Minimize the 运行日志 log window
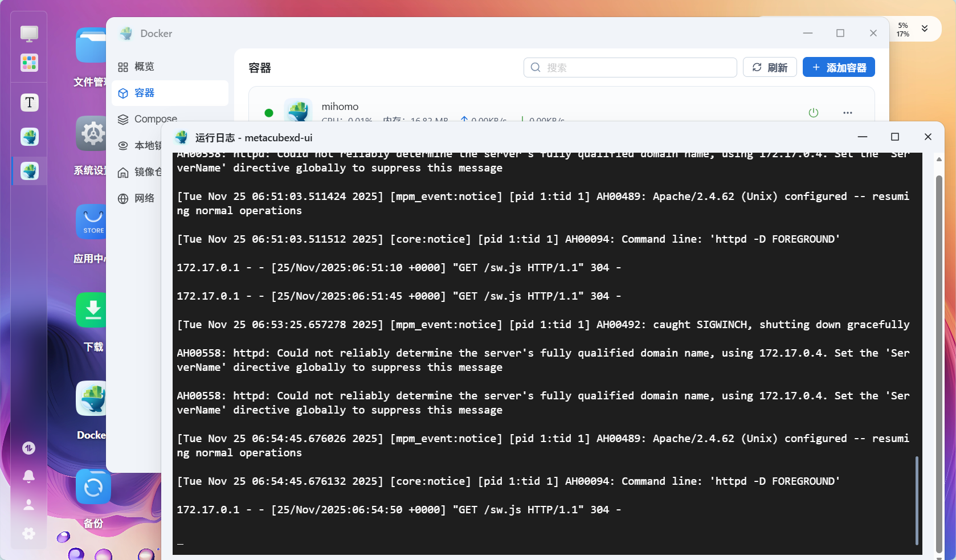This screenshot has height=560, width=956. [863, 137]
